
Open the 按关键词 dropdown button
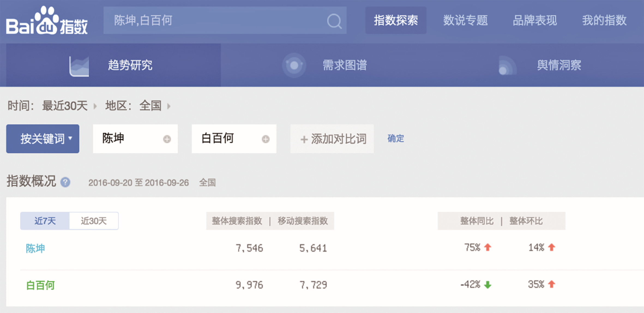(x=43, y=139)
